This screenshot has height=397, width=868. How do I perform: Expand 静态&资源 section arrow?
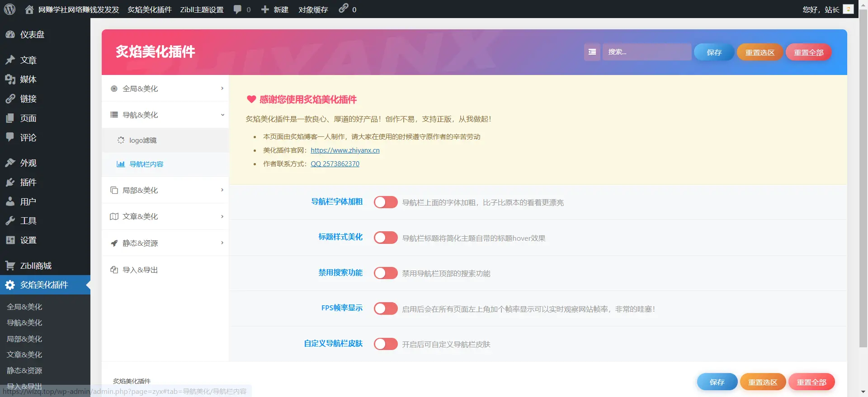[222, 243]
